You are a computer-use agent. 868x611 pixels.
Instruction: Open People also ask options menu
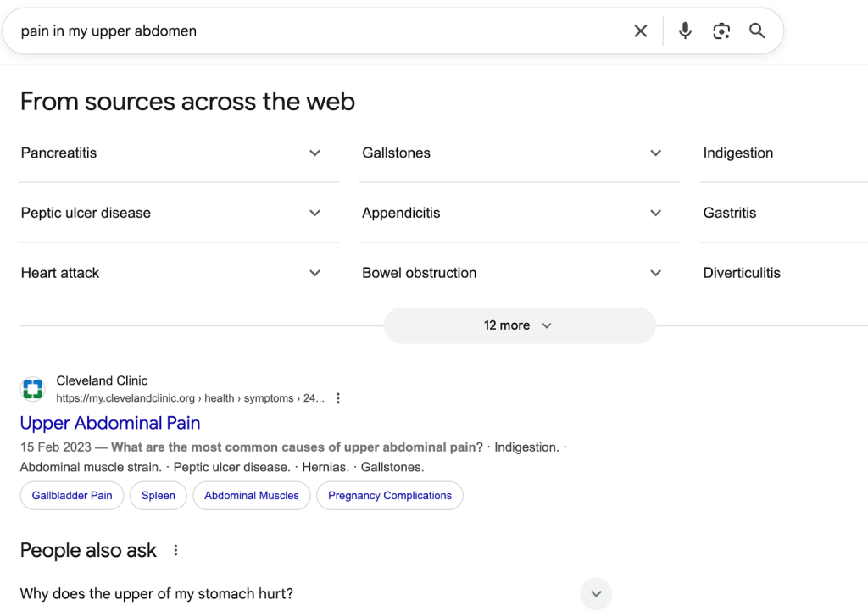coord(176,551)
